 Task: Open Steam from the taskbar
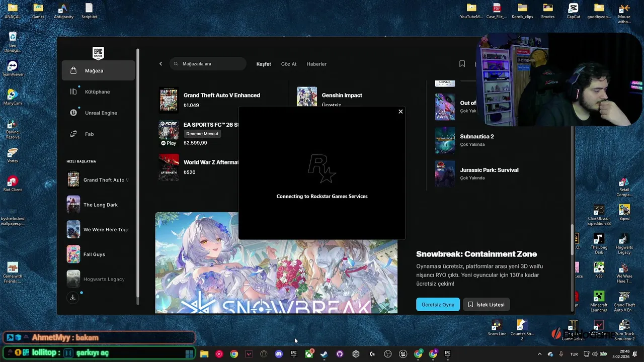(x=324, y=354)
